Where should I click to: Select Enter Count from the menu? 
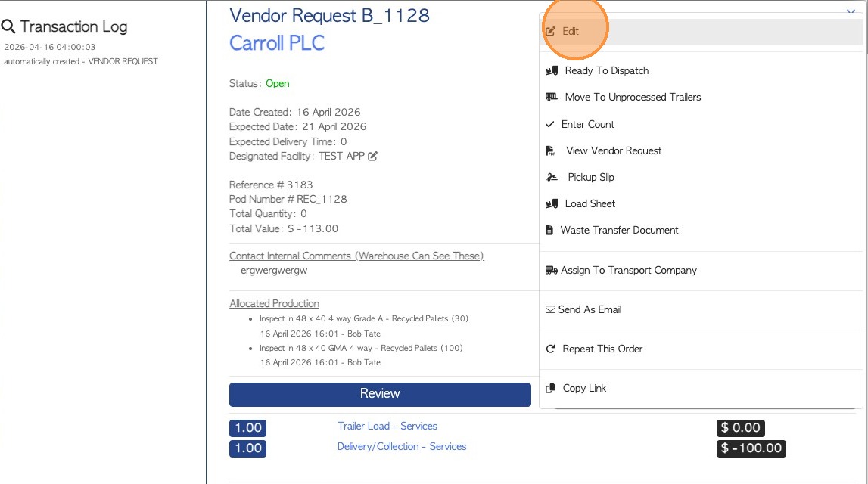[587, 124]
